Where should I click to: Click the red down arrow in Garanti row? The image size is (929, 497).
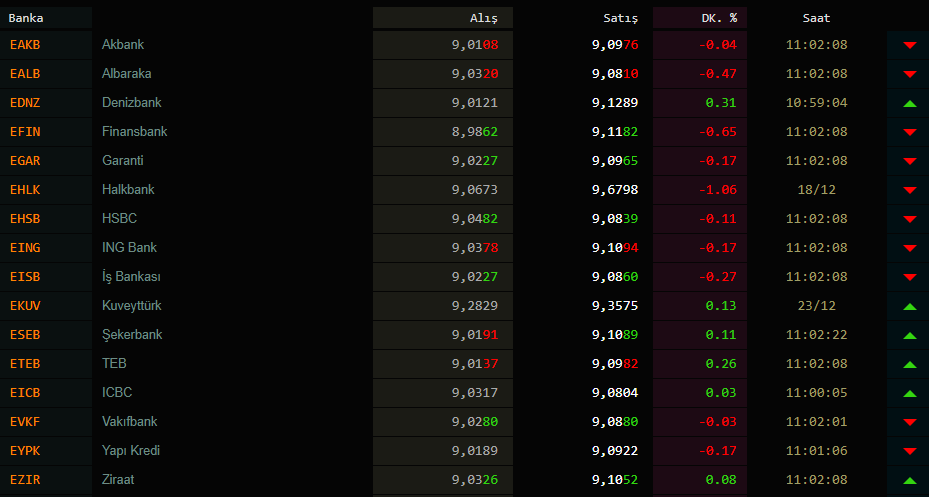click(909, 161)
